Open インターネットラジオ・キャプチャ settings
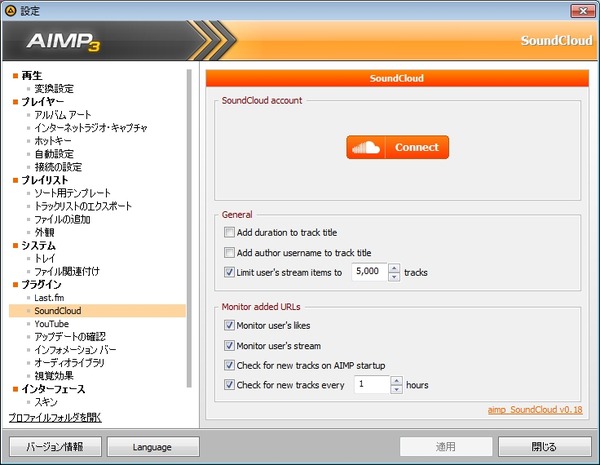 (91, 128)
